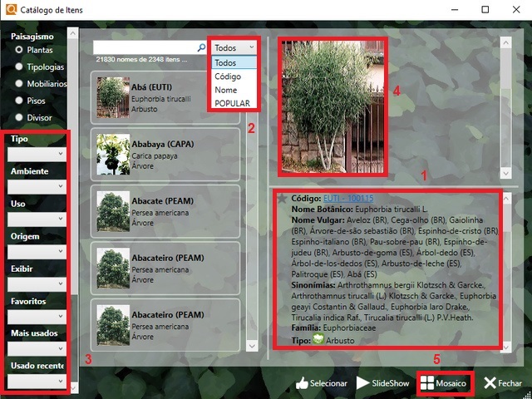Select the Pisos radio button
Viewport: 532px width, 399px height.
click(x=18, y=100)
